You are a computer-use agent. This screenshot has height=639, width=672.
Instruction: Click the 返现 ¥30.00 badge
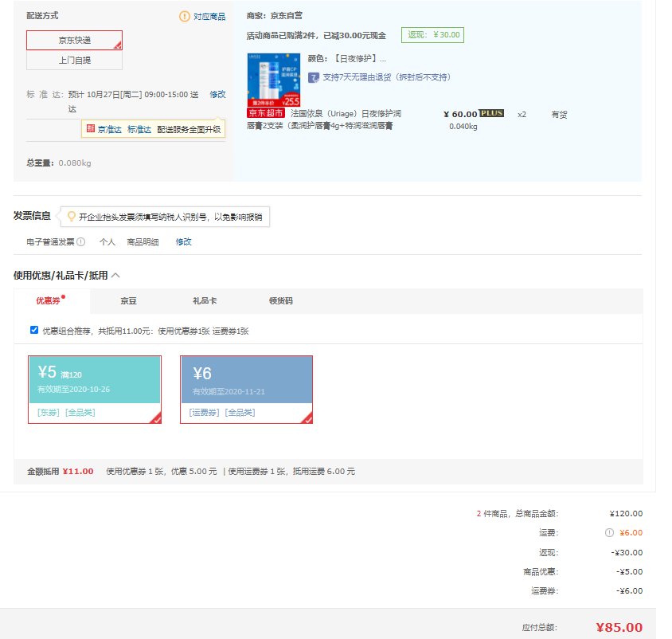pos(432,35)
